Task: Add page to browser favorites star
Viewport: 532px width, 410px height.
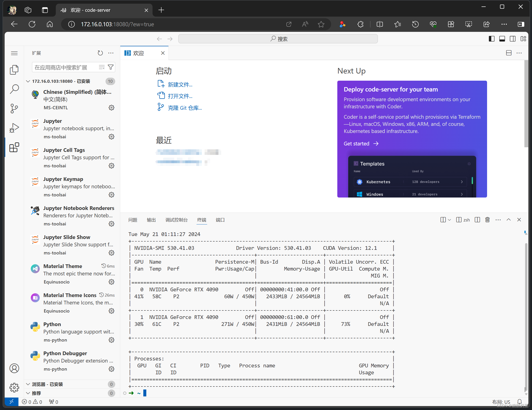Action: (321, 24)
